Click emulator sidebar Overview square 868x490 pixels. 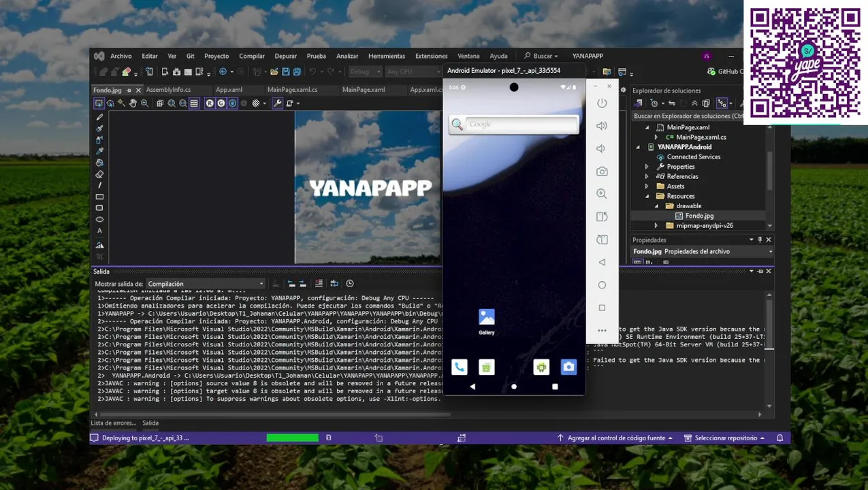602,308
